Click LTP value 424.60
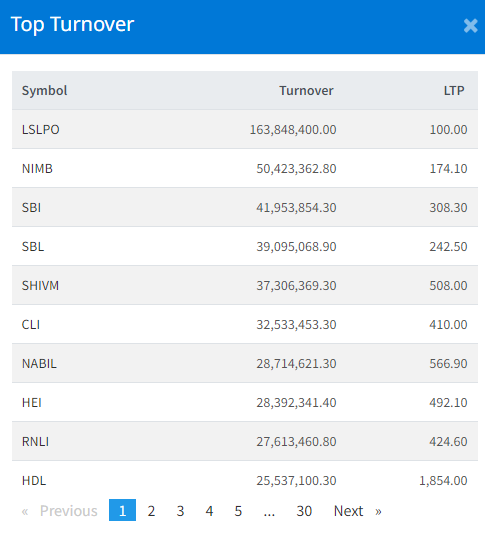This screenshot has height=541, width=485. [x=448, y=442]
